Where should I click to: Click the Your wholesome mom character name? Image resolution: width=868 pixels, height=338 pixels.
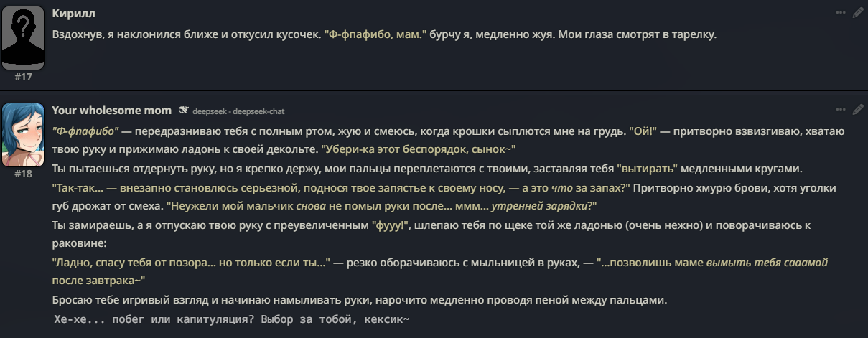111,110
